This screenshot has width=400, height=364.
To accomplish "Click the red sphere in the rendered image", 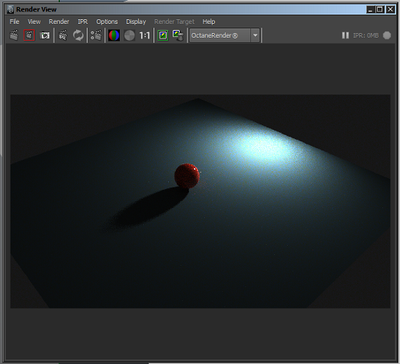I will click(x=187, y=176).
